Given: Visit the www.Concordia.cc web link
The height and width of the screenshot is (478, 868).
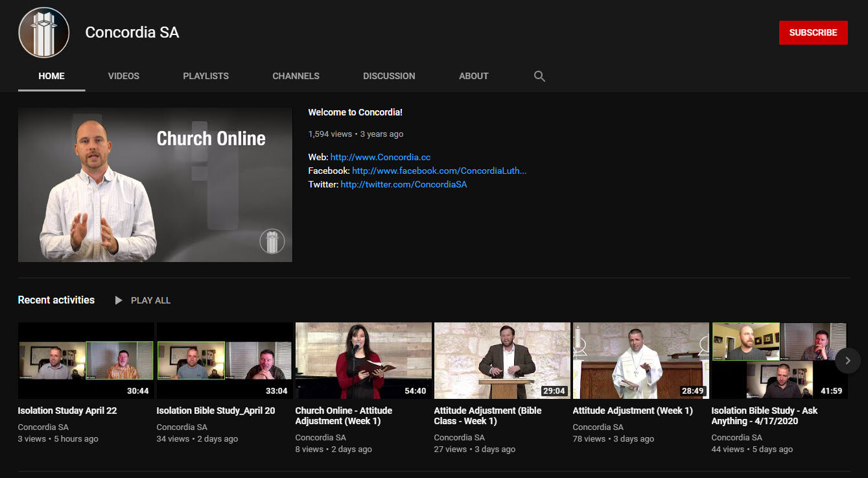Looking at the screenshot, I should pos(381,157).
